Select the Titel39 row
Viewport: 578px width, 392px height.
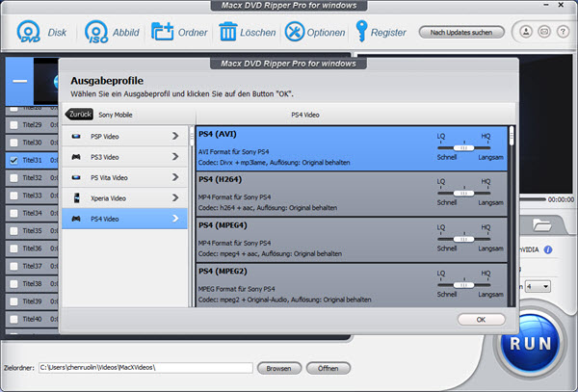32,301
